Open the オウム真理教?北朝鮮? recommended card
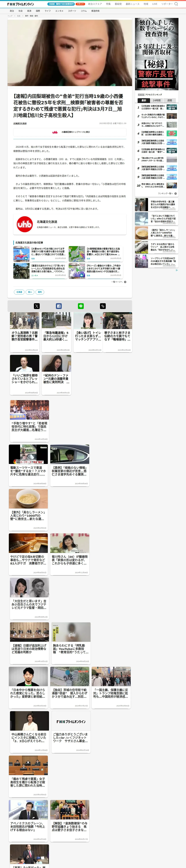 point(25,332)
